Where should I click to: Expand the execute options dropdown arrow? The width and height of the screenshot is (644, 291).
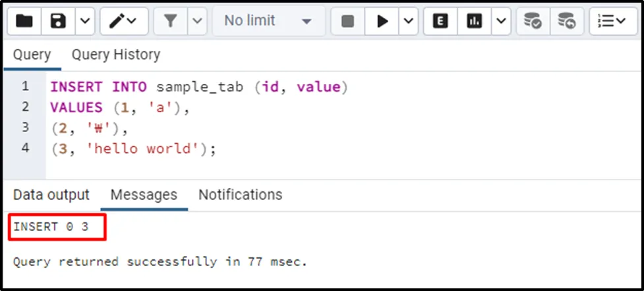[409, 21]
